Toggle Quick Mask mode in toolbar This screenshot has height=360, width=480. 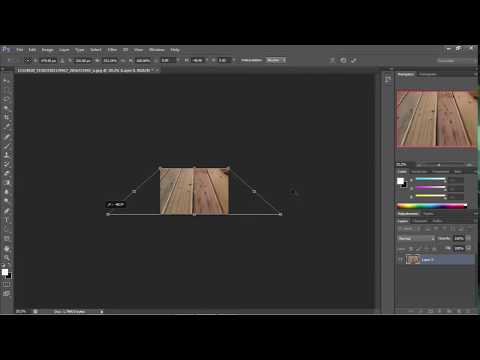[7, 284]
